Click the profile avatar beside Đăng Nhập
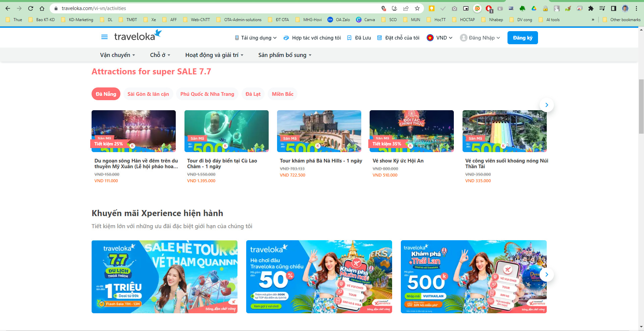 pos(463,38)
